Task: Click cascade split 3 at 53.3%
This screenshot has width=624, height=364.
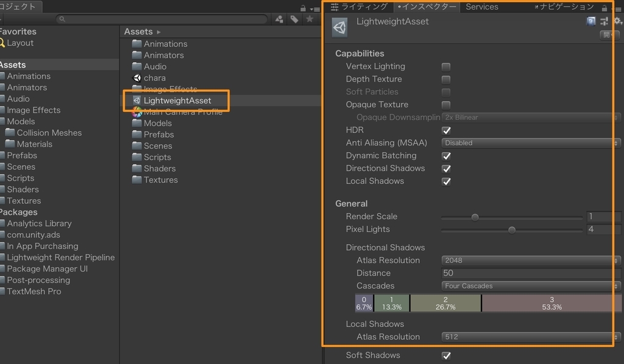Action: (x=551, y=303)
